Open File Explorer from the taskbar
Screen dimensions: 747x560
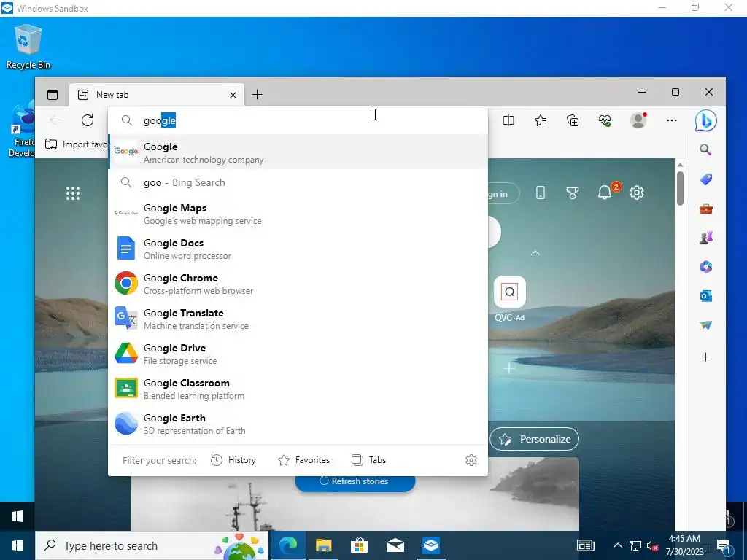pos(323,545)
